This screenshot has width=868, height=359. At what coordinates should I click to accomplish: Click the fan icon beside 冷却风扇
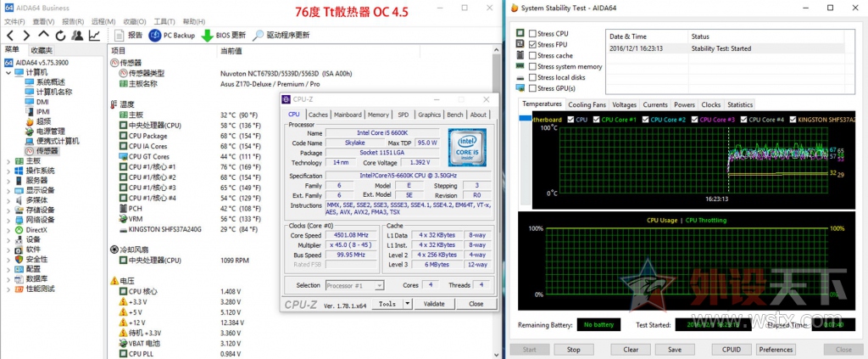coord(114,250)
